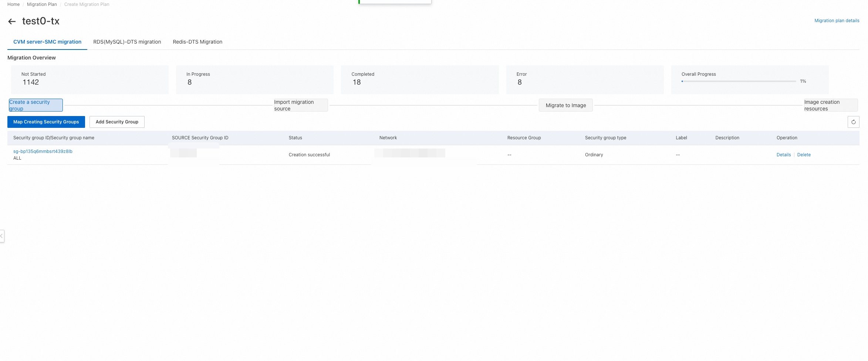Select the Migrate to Image step

point(565,105)
